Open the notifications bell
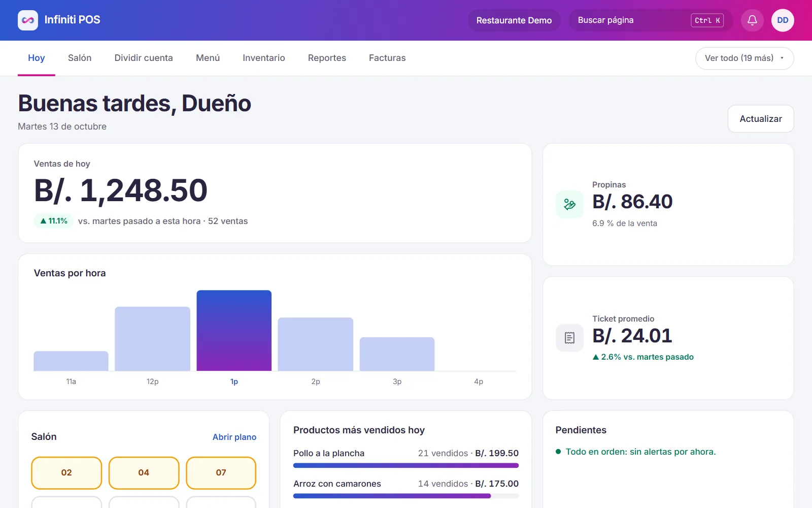 [752, 20]
